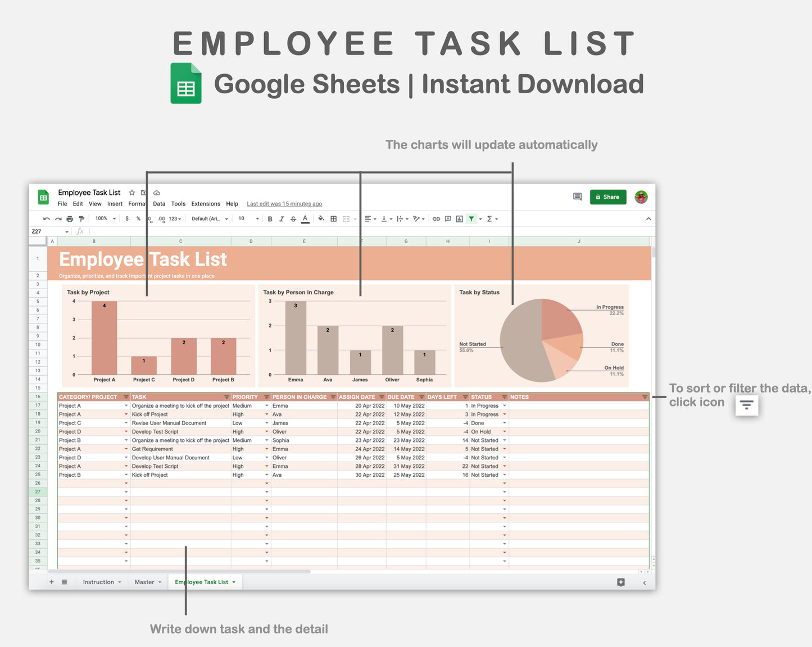This screenshot has height=647, width=812.
Task: Toggle italic formatting
Action: point(282,219)
